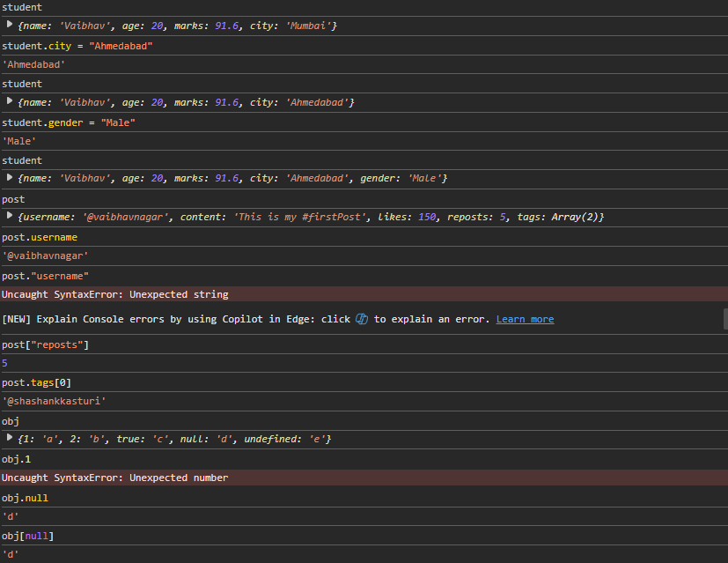Image resolution: width=728 pixels, height=563 pixels.
Task: Click the 'obj' command line
Action: click(x=11, y=421)
